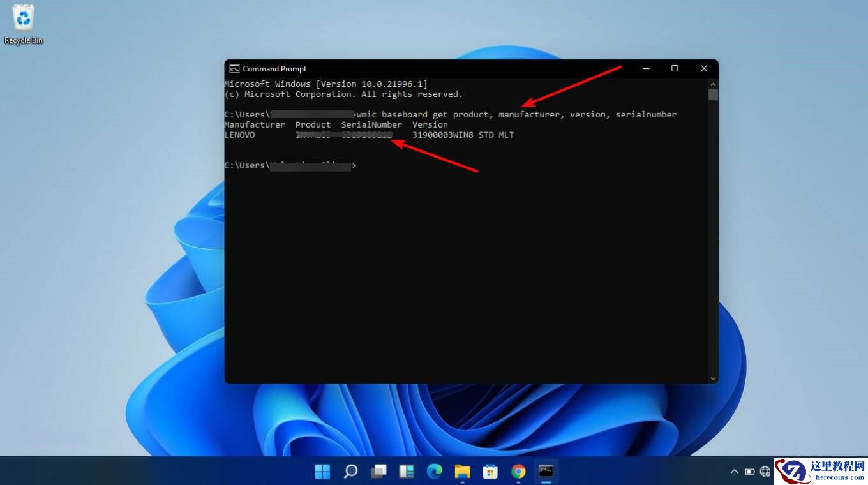Select the LENOVO manufacturer text in output
Viewport: 868px width, 485px height.
pos(239,135)
